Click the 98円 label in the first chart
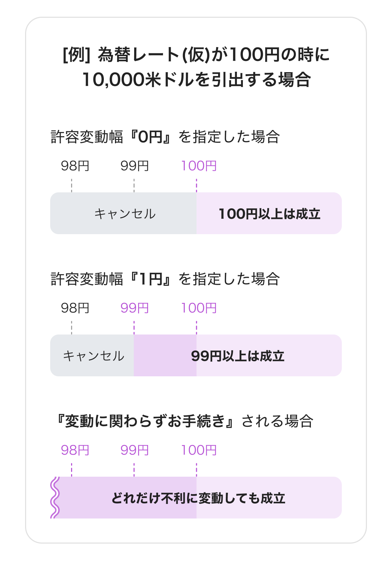Image resolution: width=392 pixels, height=561 pixels. (75, 166)
